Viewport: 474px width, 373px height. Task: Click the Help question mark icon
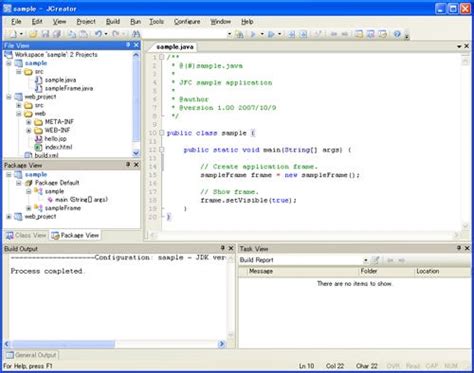[397, 34]
